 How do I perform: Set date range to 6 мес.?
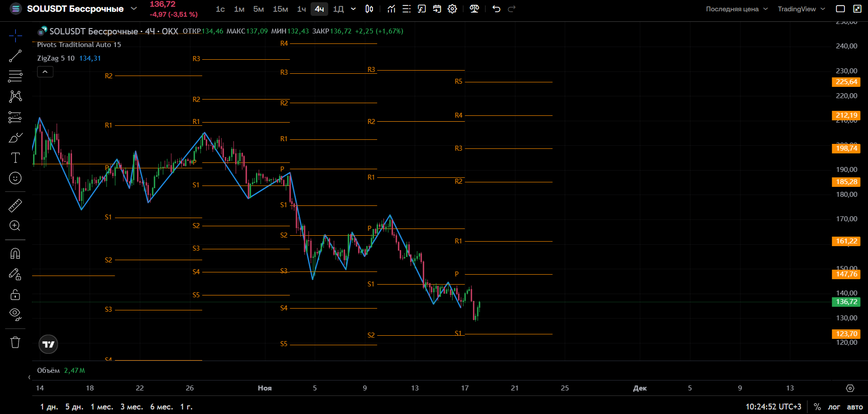pyautogui.click(x=161, y=407)
